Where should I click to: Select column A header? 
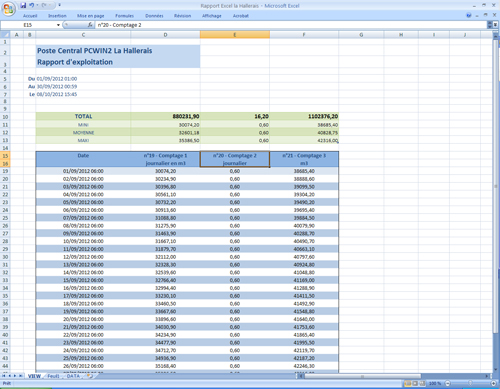16,35
